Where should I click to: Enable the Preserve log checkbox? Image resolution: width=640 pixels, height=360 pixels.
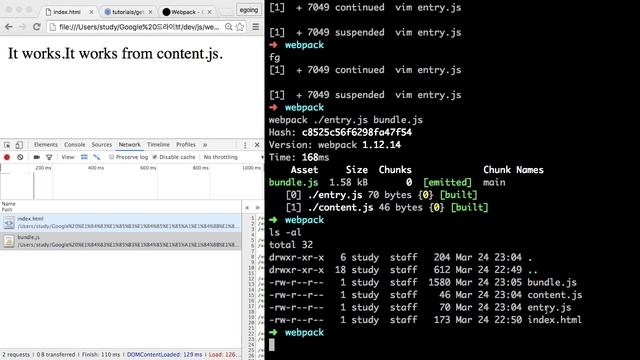[x=111, y=157]
